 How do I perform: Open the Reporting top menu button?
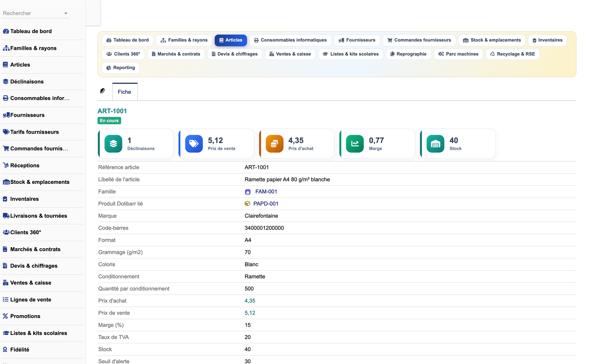[121, 68]
